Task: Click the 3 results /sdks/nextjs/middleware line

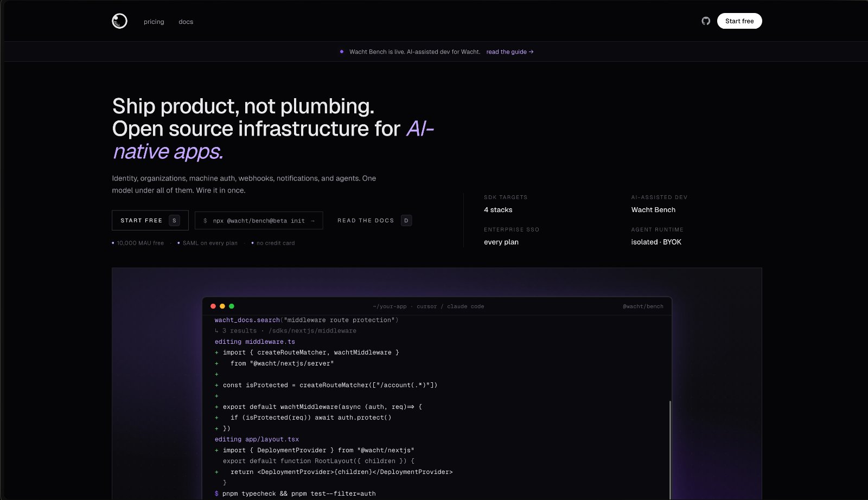Action: 285,331
